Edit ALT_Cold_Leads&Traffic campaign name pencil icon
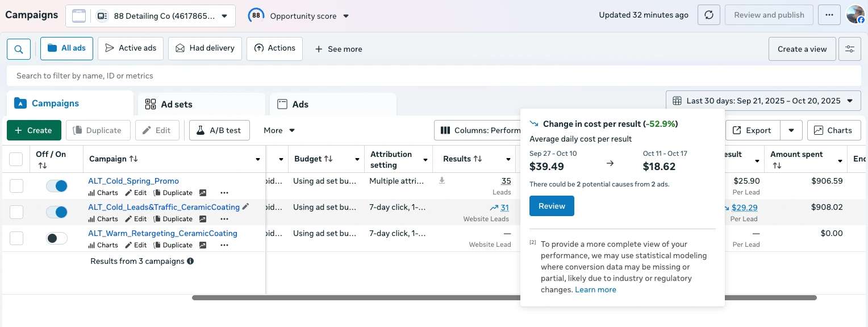Screen dimensions: 868x327 pyautogui.click(x=245, y=207)
